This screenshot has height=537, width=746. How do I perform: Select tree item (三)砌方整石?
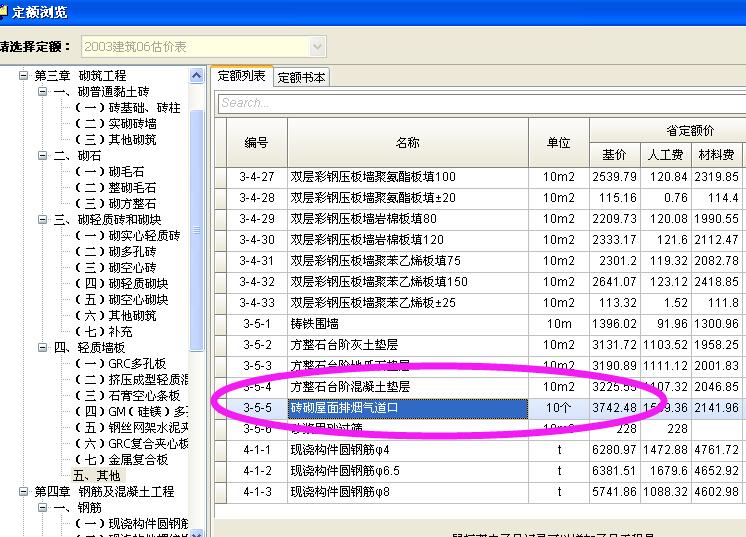116,204
